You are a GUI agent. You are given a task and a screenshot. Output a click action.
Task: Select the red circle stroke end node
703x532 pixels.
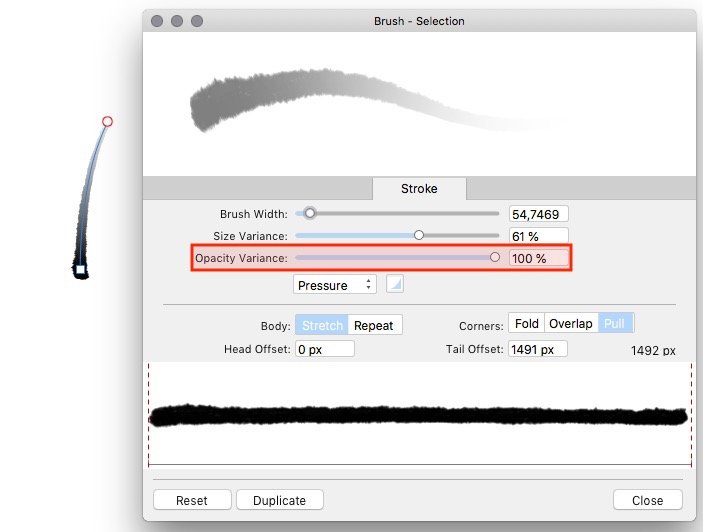pyautogui.click(x=107, y=121)
